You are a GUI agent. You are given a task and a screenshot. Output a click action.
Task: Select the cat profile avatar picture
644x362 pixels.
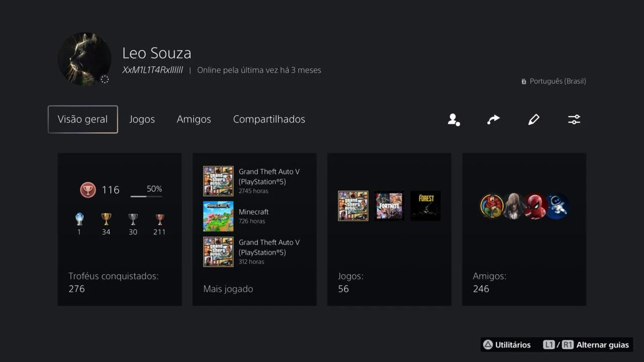click(85, 59)
